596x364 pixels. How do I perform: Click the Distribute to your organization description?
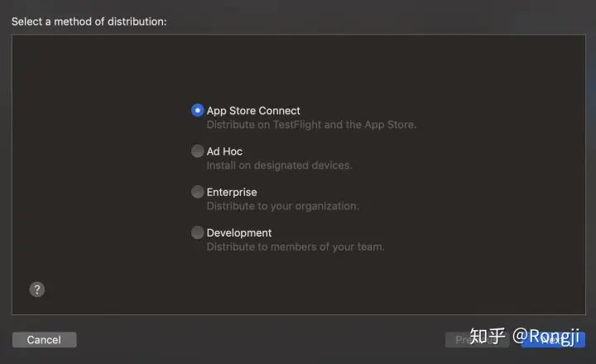pos(282,206)
